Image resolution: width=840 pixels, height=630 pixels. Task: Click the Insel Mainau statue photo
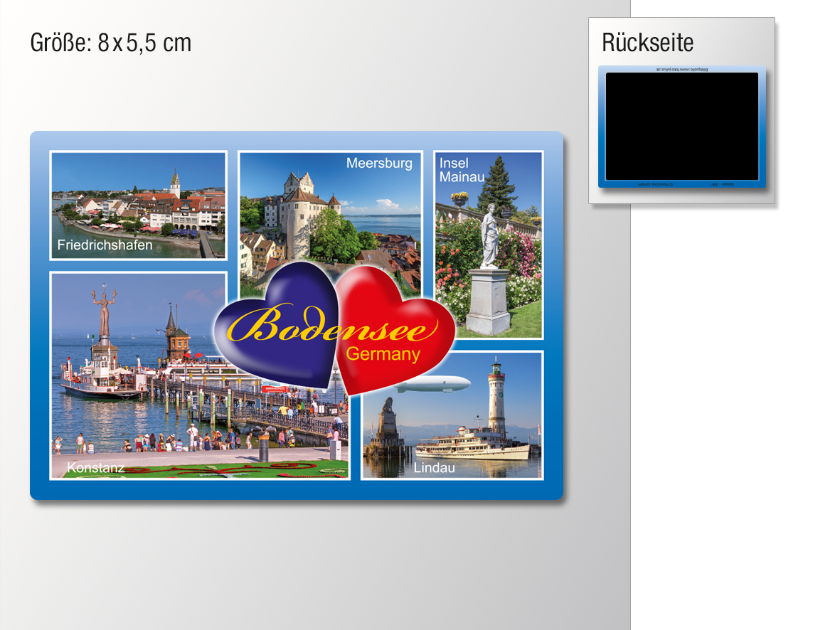coord(488,245)
